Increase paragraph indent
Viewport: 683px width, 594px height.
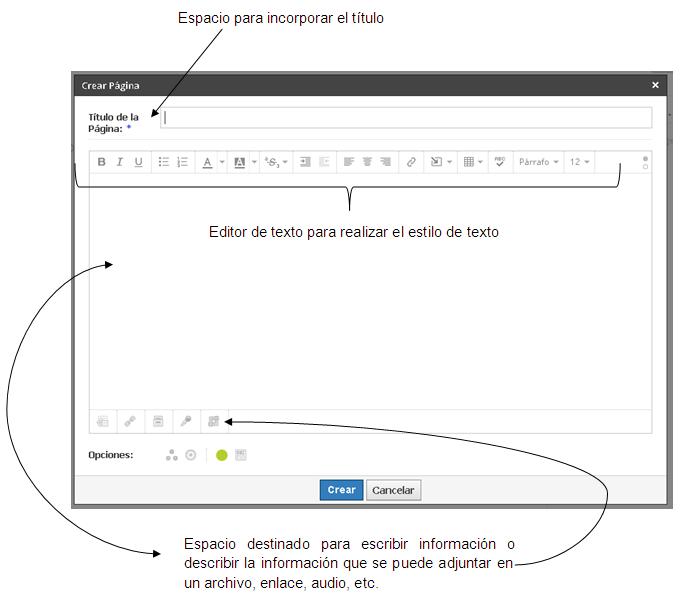pos(305,162)
